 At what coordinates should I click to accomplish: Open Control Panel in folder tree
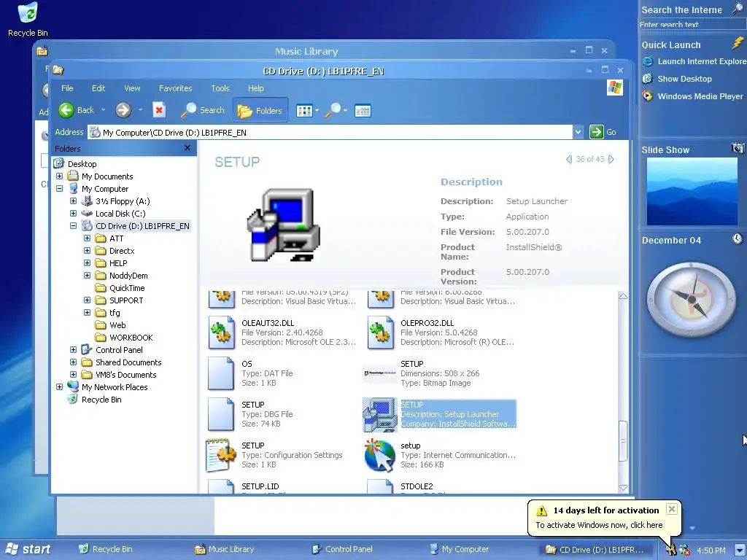coord(119,349)
